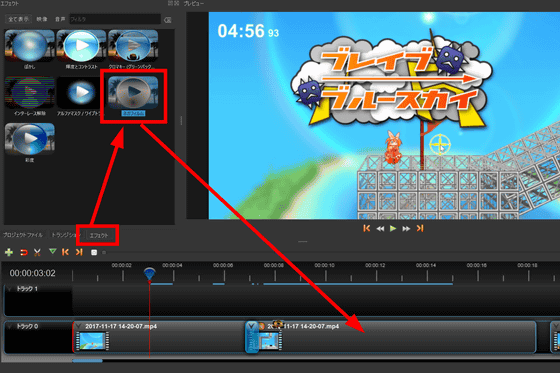Jump to start in preview controls
The image size is (560, 373).
coord(366,228)
